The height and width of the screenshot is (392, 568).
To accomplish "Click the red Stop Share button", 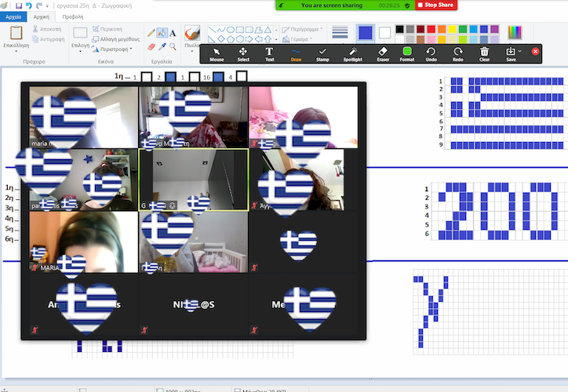I will (x=435, y=5).
